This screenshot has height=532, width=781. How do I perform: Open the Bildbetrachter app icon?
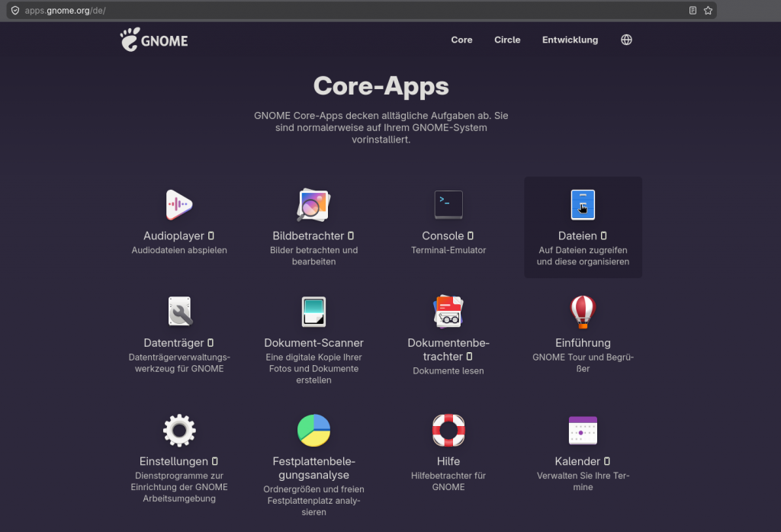pos(313,204)
